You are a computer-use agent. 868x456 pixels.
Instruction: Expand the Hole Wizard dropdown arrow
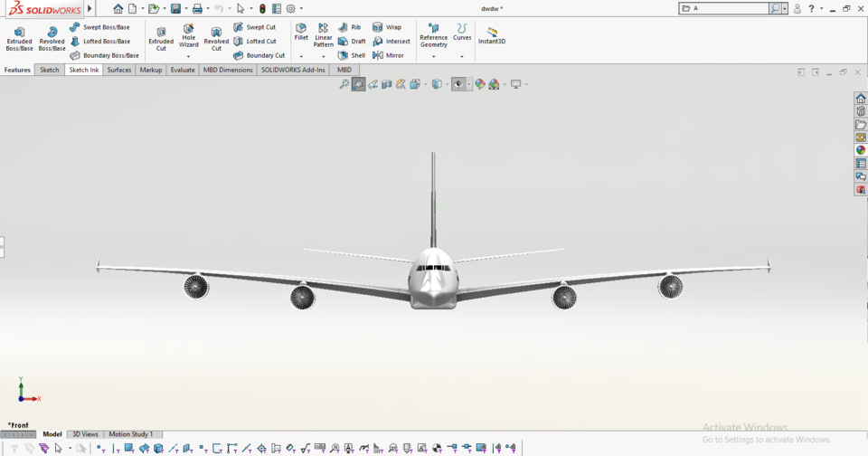pos(188,56)
